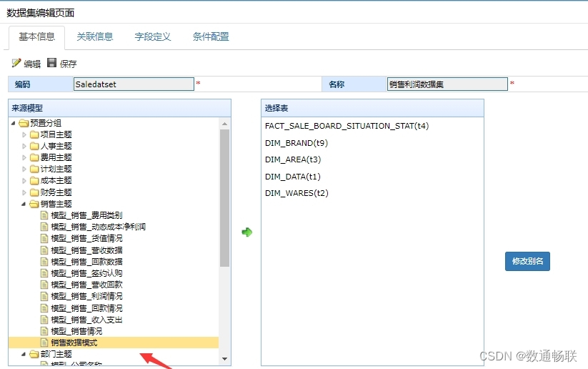The image size is (588, 369).
Task: Click the source model tree scrollbar thumb
Action: click(224, 198)
